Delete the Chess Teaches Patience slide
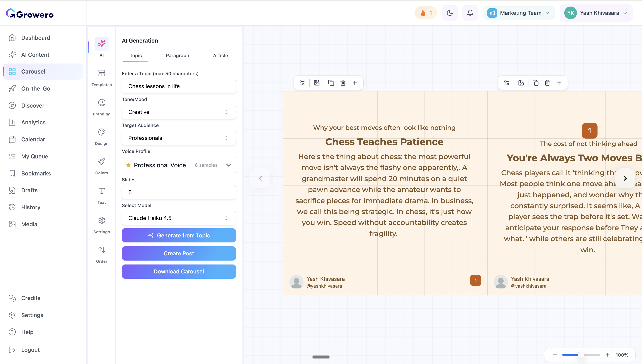The height and width of the screenshot is (364, 642). [343, 82]
